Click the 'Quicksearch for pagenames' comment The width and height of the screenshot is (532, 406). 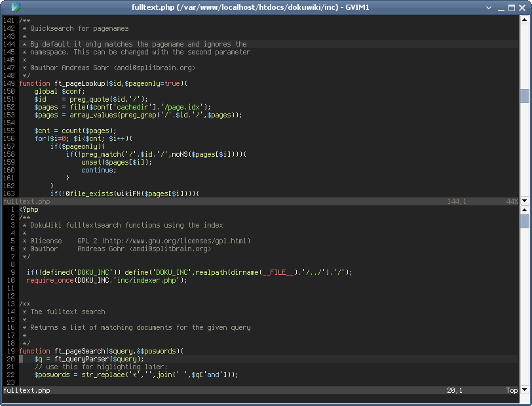pyautogui.click(x=79, y=29)
